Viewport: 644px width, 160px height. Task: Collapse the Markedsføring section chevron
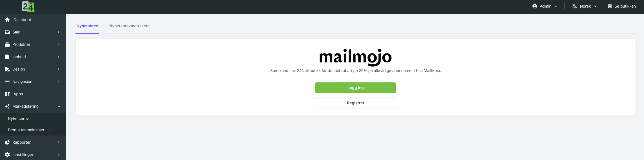click(59, 106)
